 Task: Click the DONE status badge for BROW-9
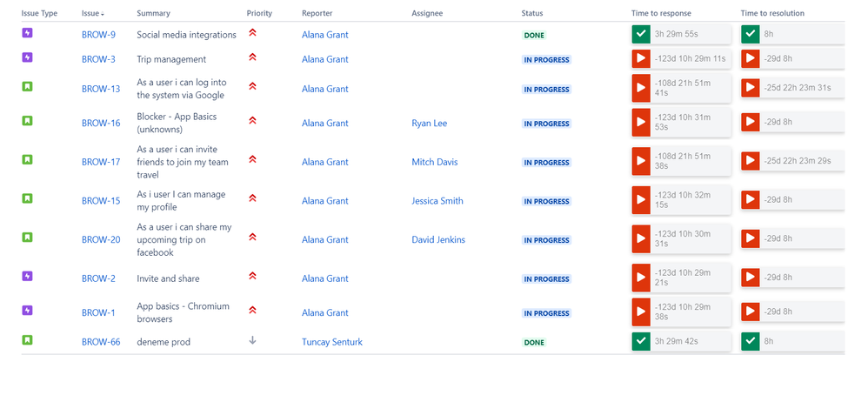click(534, 35)
